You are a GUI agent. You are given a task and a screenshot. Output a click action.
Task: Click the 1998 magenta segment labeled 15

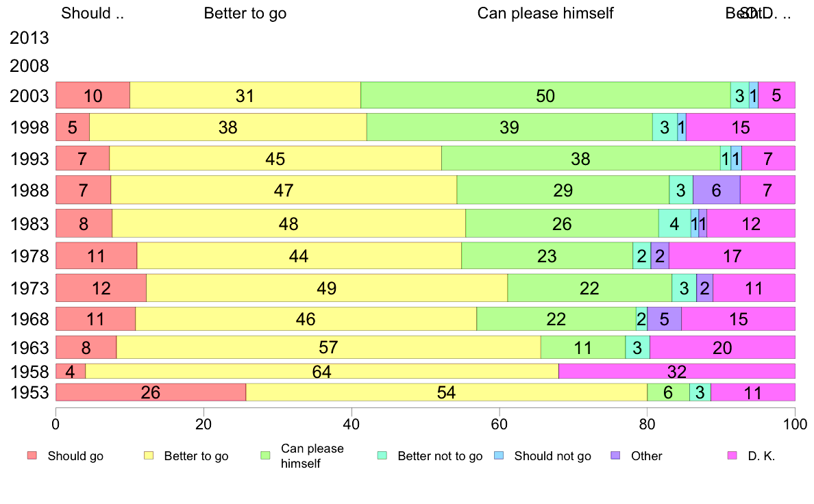point(740,127)
